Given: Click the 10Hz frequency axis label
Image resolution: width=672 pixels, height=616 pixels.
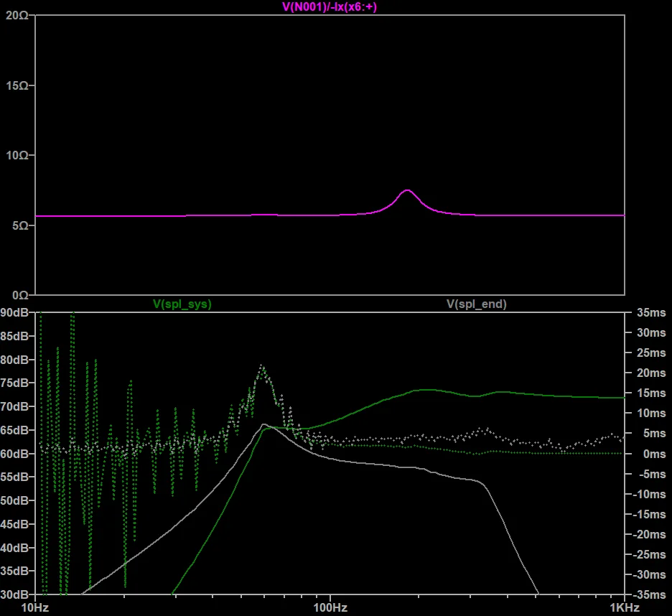Looking at the screenshot, I should (36, 607).
